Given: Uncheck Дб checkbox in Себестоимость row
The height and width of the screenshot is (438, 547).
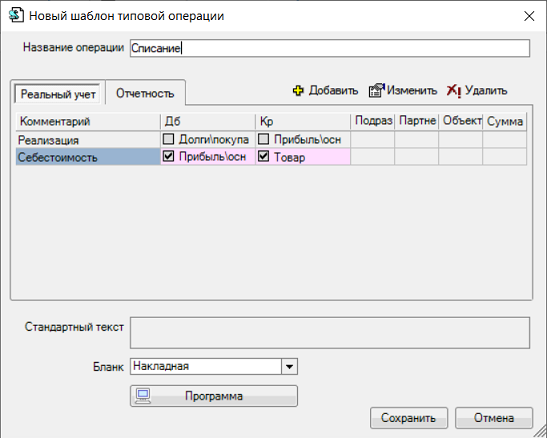Looking at the screenshot, I should pos(168,156).
